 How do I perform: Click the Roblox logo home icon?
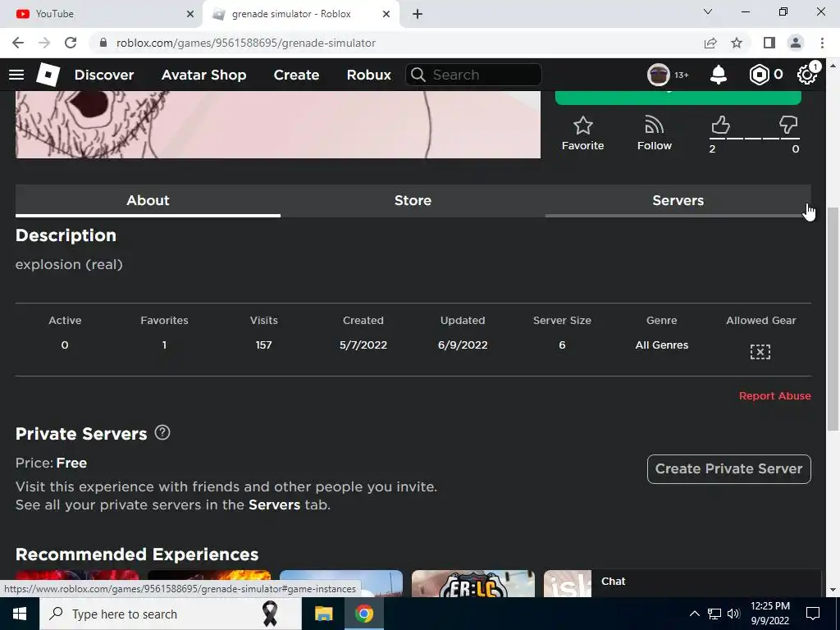48,75
